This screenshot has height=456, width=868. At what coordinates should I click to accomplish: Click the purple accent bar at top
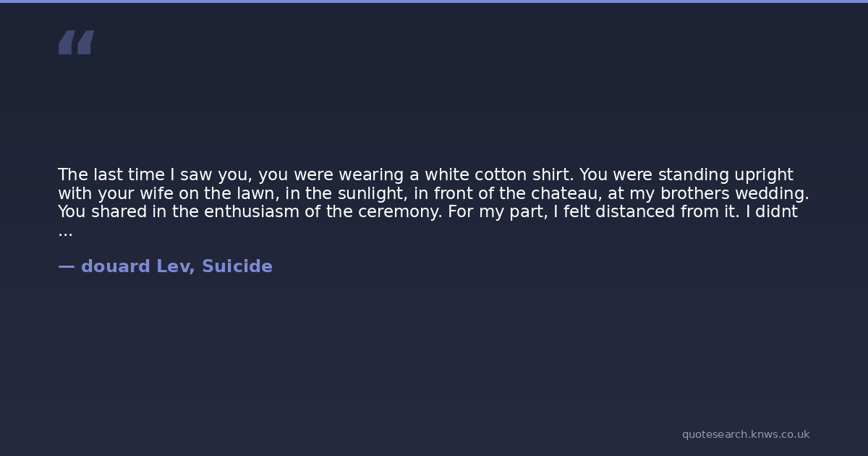[x=434, y=1]
